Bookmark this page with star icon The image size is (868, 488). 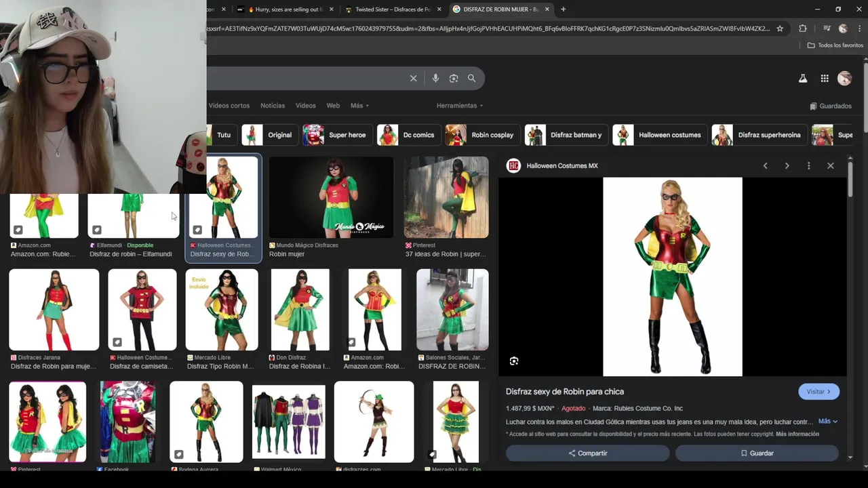[780, 28]
